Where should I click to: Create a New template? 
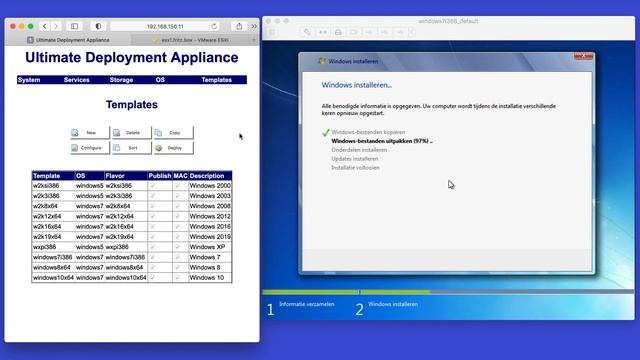tap(90, 133)
